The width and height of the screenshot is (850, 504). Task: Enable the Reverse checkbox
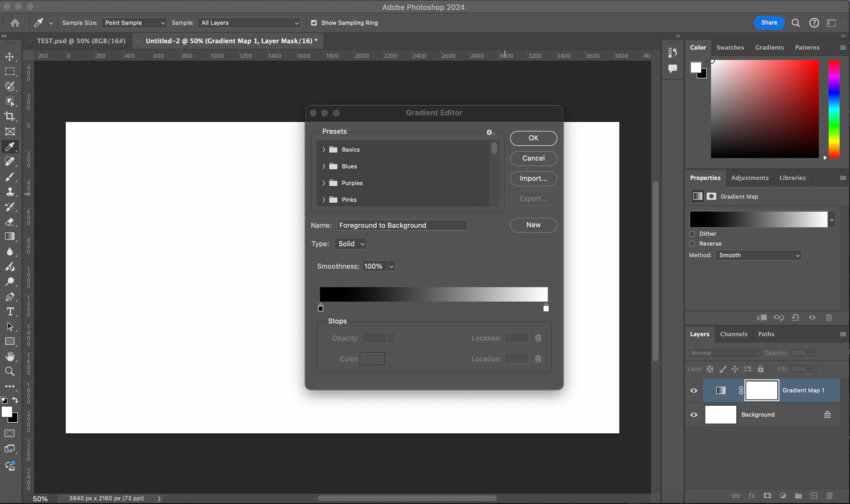tap(692, 244)
